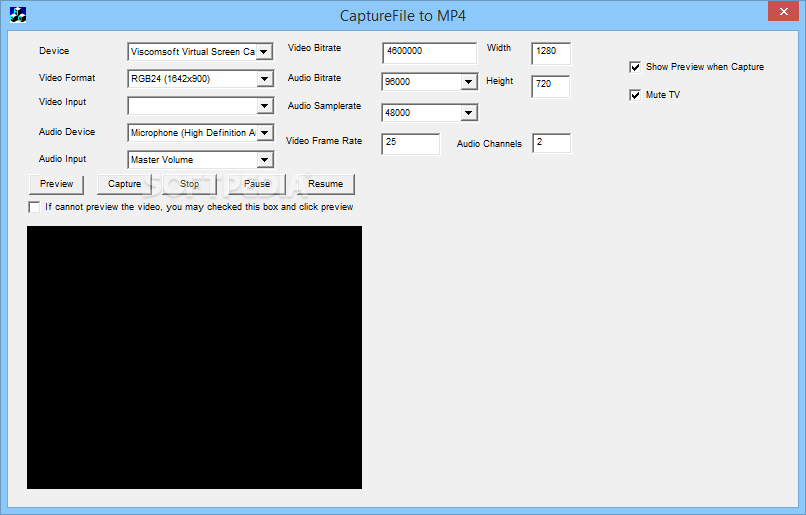Screen dimensions: 806x515
Task: Click the Stop button
Action: click(x=189, y=184)
